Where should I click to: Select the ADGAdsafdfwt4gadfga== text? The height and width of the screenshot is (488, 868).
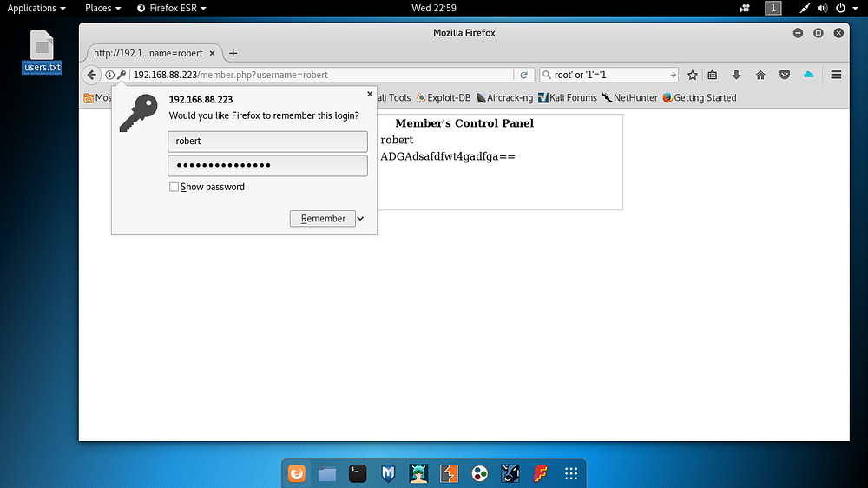447,157
